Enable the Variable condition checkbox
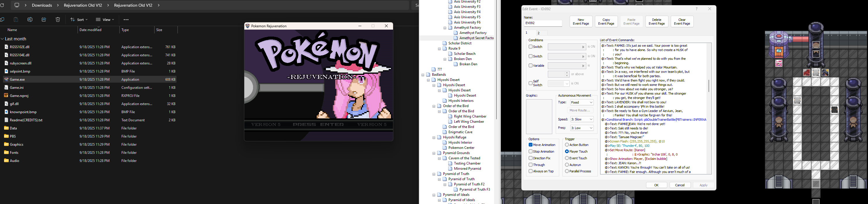 pos(531,66)
